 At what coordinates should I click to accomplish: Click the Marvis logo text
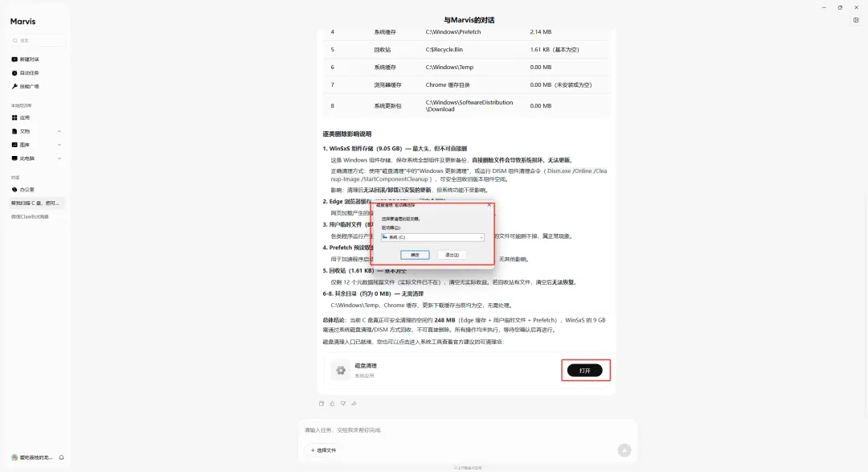pyautogui.click(x=23, y=21)
